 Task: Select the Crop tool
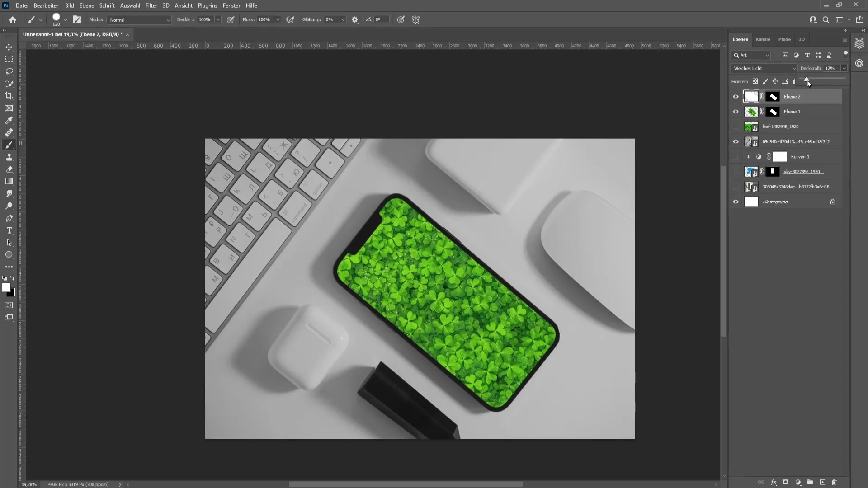9,95
